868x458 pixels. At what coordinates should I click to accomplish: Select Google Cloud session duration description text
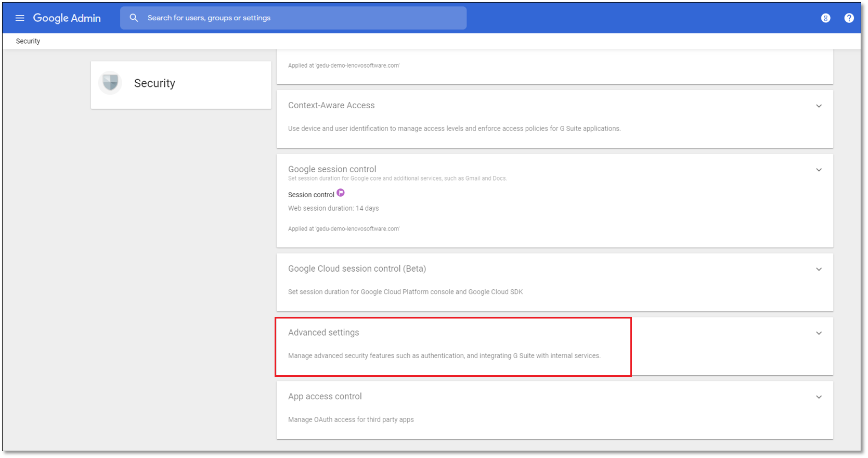click(406, 292)
